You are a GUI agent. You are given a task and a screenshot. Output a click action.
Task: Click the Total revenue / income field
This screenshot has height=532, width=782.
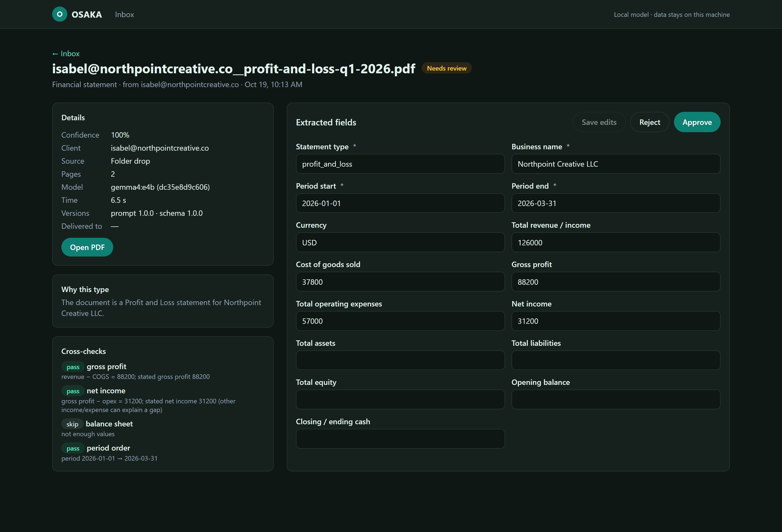(x=616, y=242)
